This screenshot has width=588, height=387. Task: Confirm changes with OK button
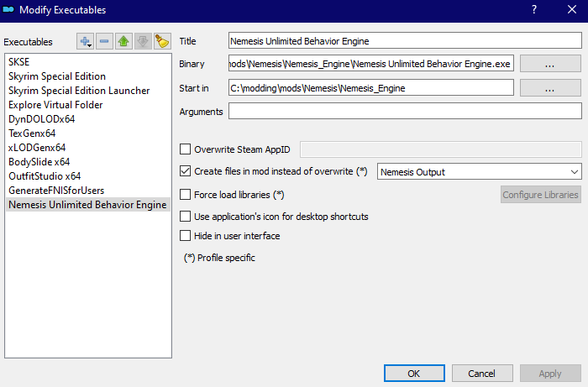point(414,374)
